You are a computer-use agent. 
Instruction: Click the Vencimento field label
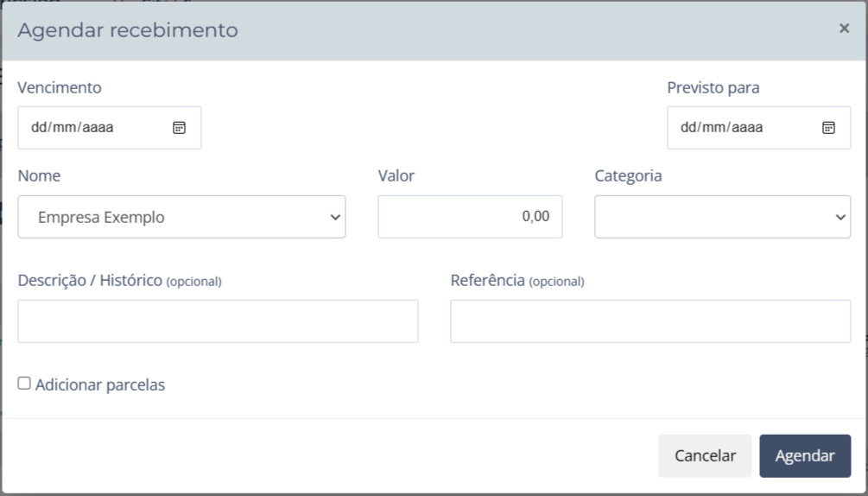[x=60, y=87]
